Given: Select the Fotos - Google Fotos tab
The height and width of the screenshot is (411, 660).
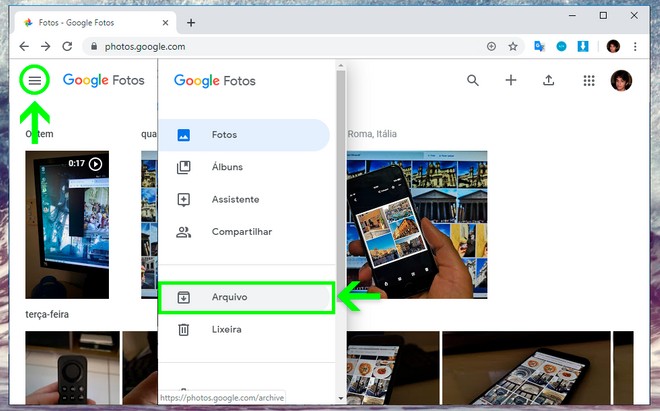Looking at the screenshot, I should tap(95, 23).
